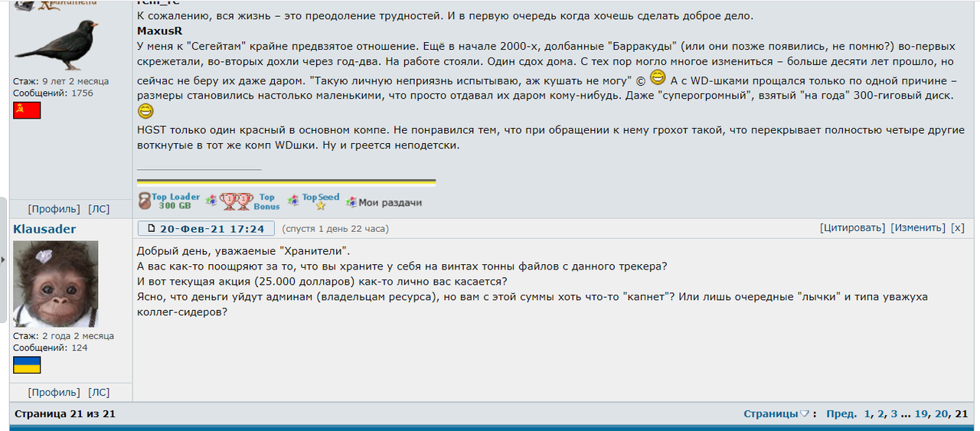Viewport: 980px width, 431px height.
Task: Go to page 3 in pagination
Action: point(893,414)
